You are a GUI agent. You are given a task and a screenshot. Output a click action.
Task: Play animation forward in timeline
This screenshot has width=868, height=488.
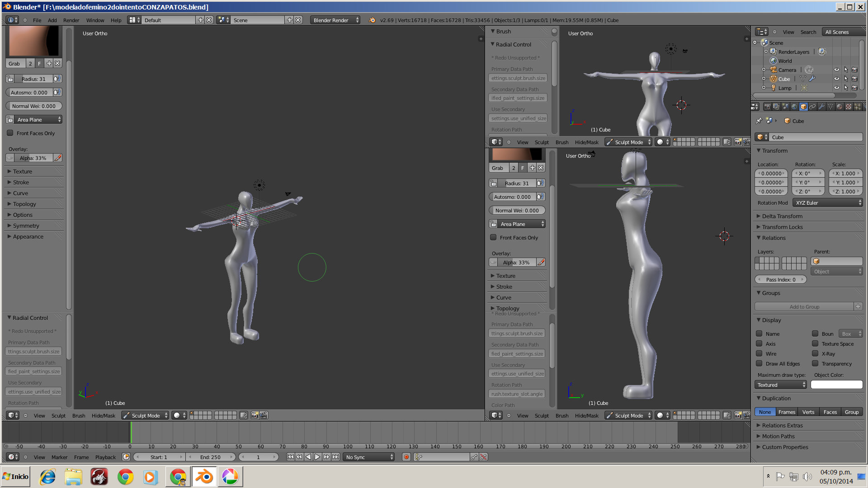point(317,457)
